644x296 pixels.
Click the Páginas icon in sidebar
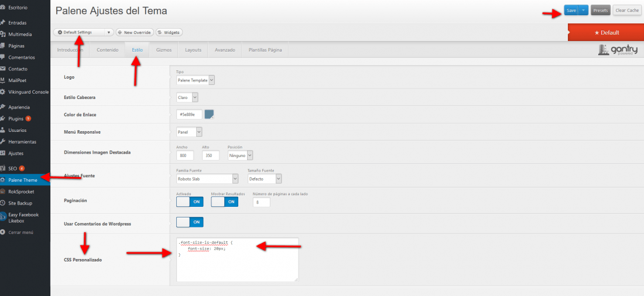[x=3, y=46]
